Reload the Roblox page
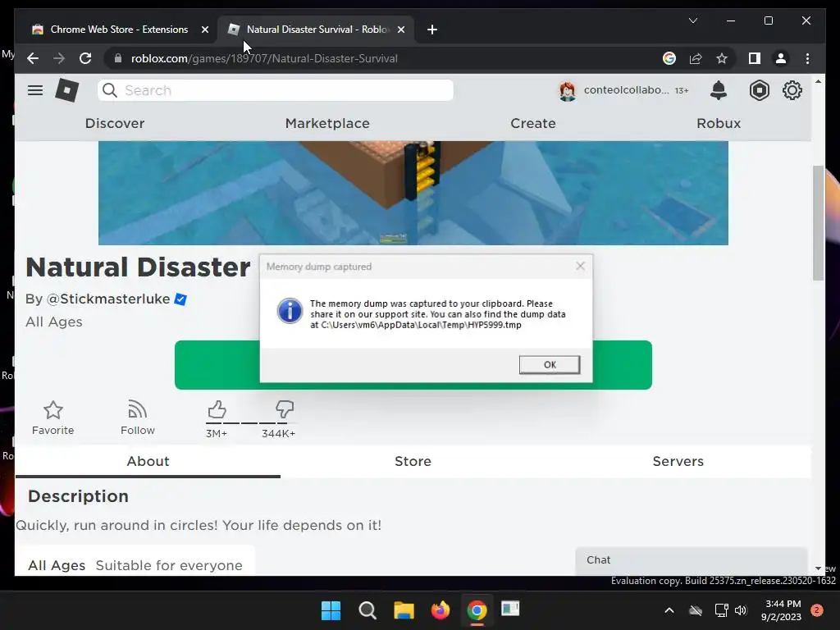 pos(85,58)
